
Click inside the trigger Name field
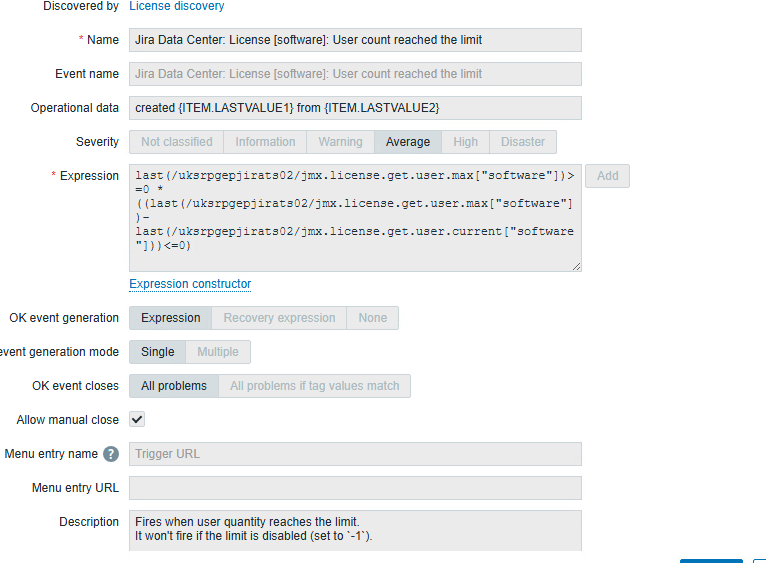pyautogui.click(x=355, y=40)
